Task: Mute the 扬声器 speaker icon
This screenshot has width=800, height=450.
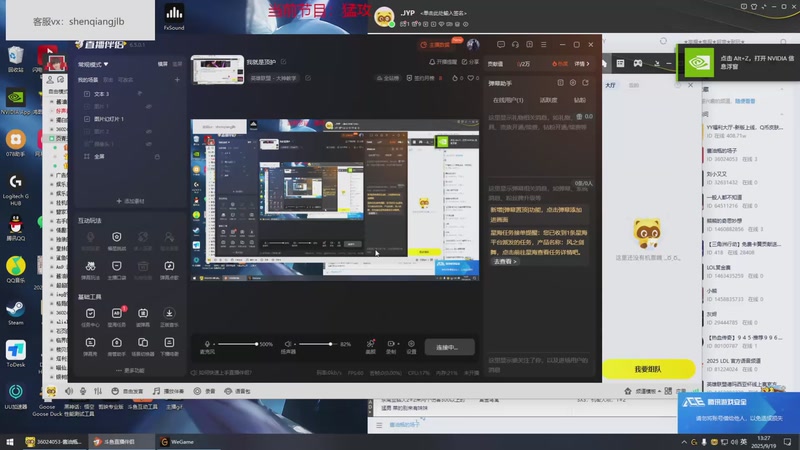Action: [x=288, y=344]
